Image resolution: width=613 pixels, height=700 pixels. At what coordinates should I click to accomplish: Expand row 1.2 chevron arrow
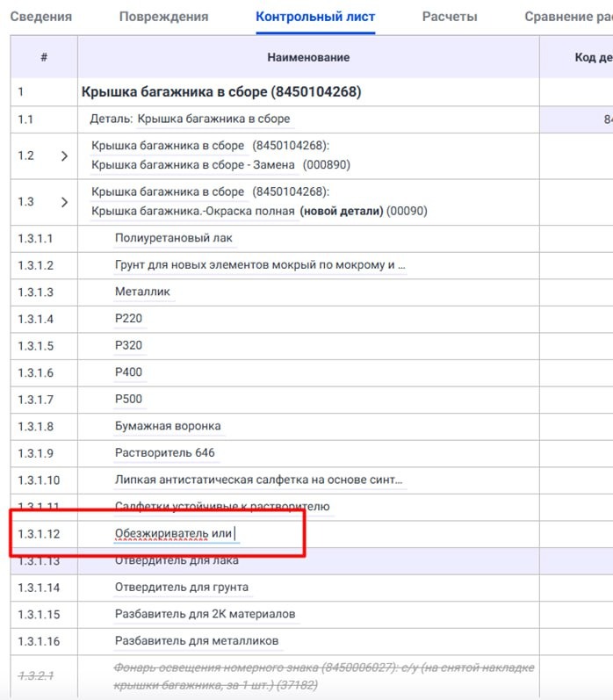click(64, 156)
